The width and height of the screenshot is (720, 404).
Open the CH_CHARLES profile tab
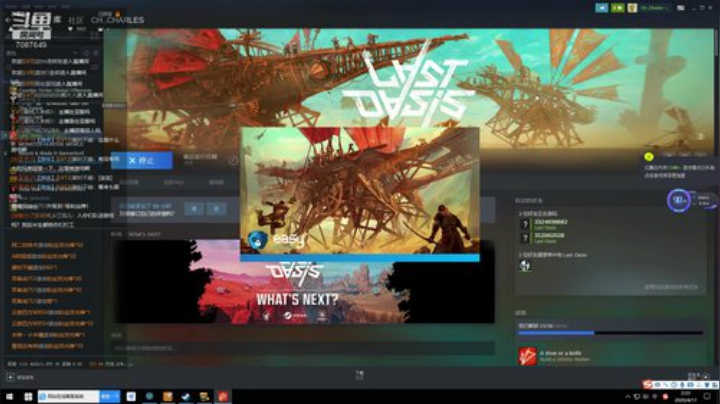(x=118, y=20)
